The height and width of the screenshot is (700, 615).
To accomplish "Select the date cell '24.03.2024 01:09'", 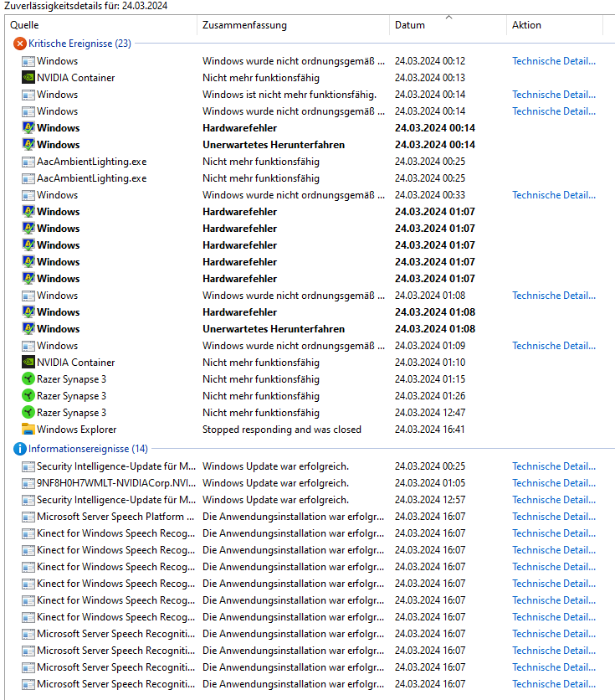I will [430, 346].
